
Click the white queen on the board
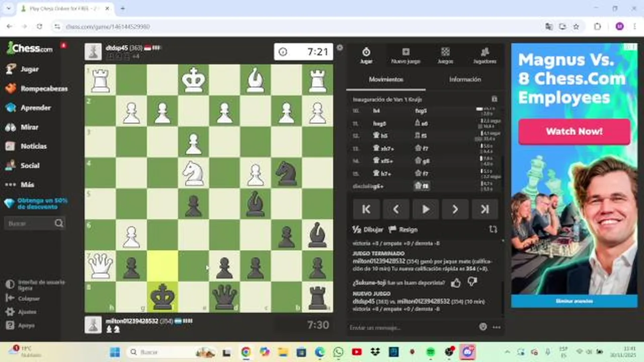pyautogui.click(x=100, y=266)
